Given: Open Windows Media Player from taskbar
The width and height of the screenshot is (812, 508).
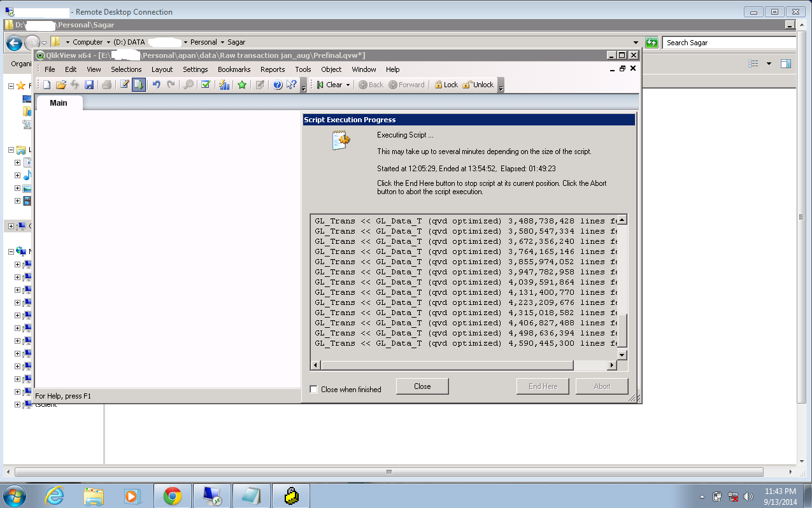Looking at the screenshot, I should point(132,495).
